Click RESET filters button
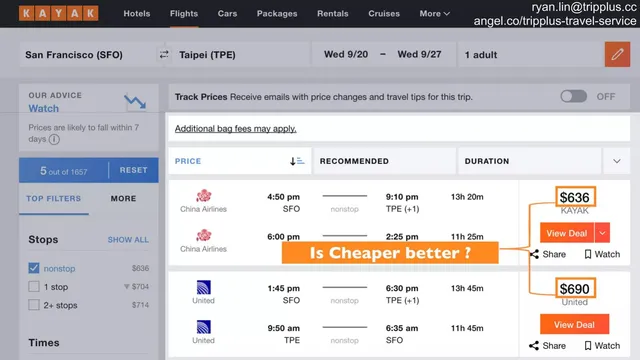The image size is (640, 360). [133, 170]
